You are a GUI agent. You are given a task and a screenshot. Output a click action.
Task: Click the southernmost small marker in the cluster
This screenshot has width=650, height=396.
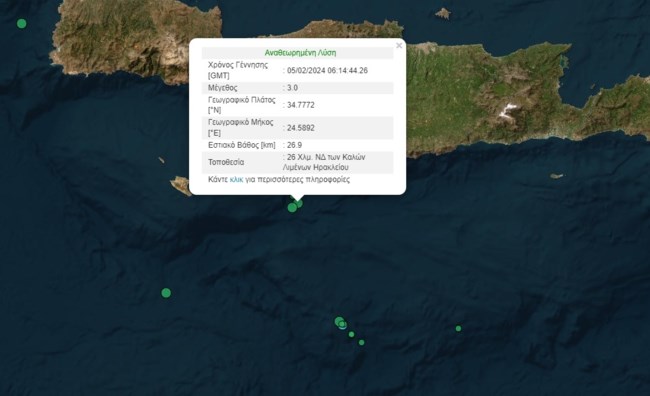tap(361, 343)
